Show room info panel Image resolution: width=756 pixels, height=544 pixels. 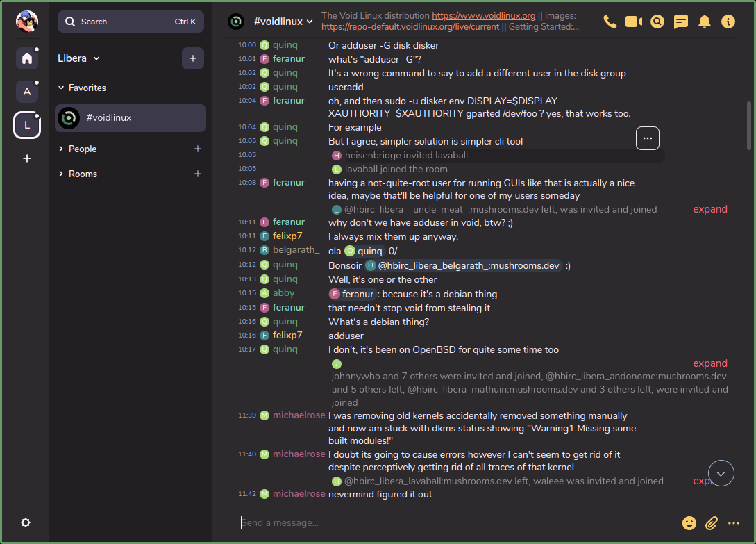coord(728,22)
